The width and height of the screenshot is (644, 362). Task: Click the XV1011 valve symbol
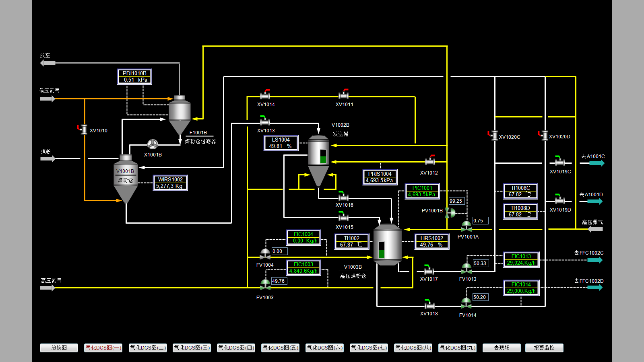(343, 96)
